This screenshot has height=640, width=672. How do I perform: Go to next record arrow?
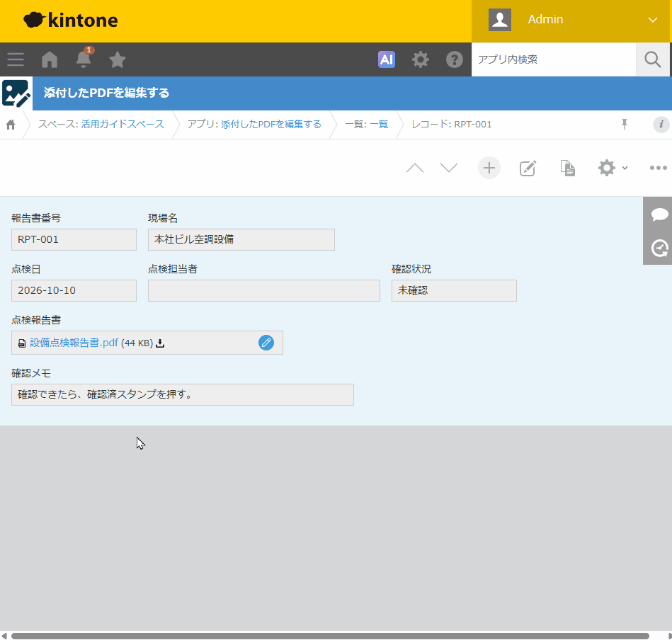[449, 168]
